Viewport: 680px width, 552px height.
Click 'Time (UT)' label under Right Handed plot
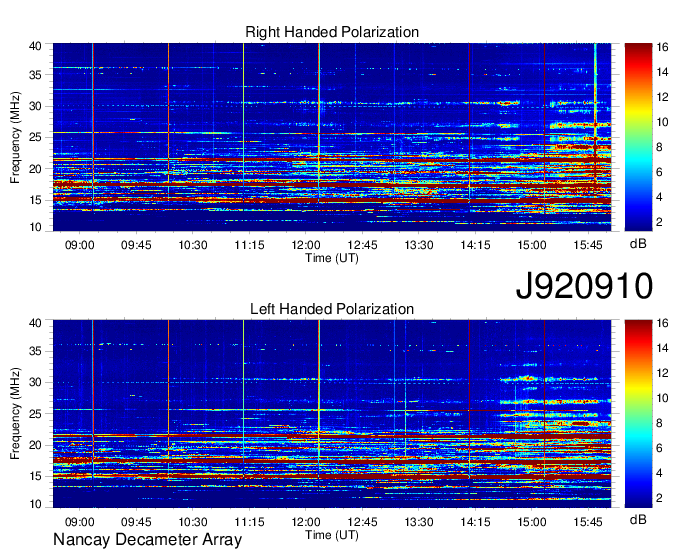[x=332, y=258]
